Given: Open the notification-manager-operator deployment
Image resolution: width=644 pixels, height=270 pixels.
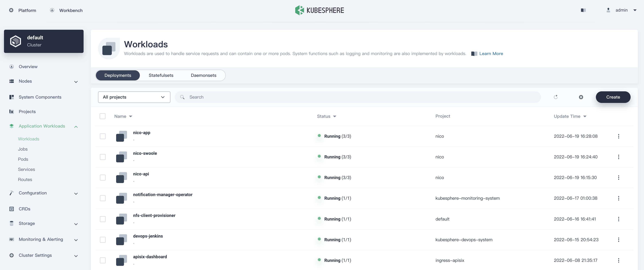Looking at the screenshot, I should pyautogui.click(x=163, y=195).
